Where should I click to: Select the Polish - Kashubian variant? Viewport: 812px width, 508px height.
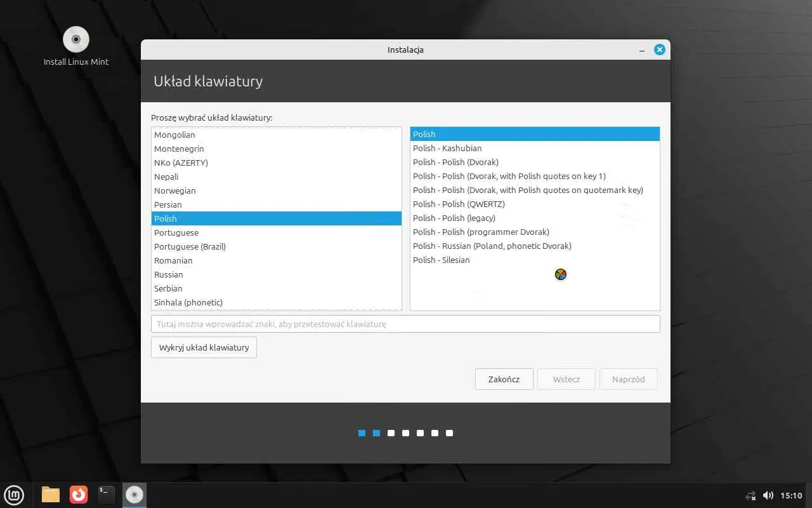(535, 148)
